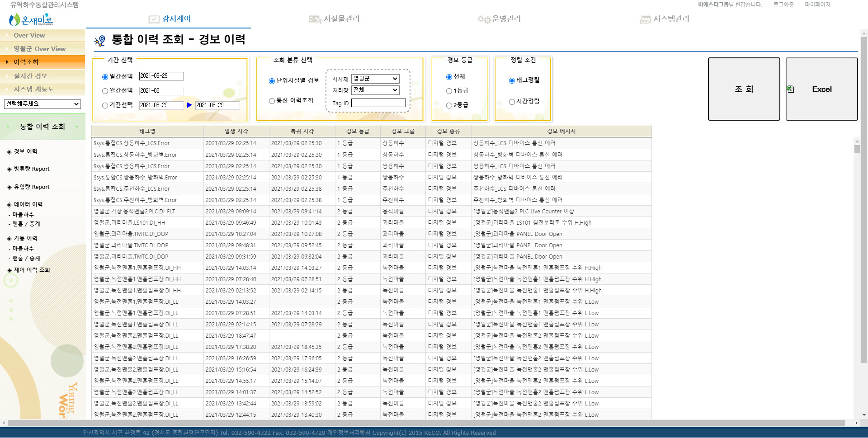This screenshot has height=438, width=868.
Task: Expand the 통합 이력 조회 sidebar section
Action: (x=42, y=127)
